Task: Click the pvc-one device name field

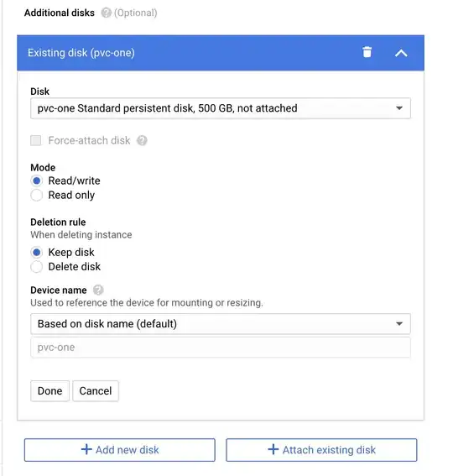Action: (x=221, y=348)
